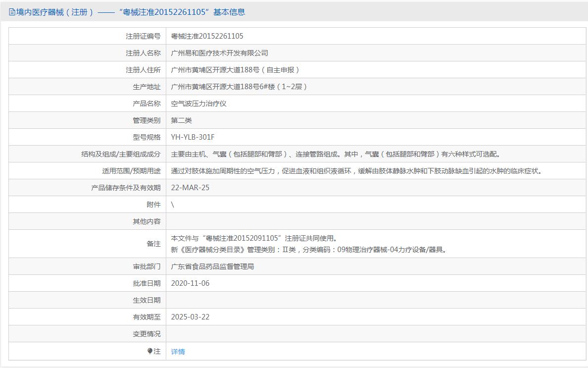Click the 生产地址 label

click(147, 87)
